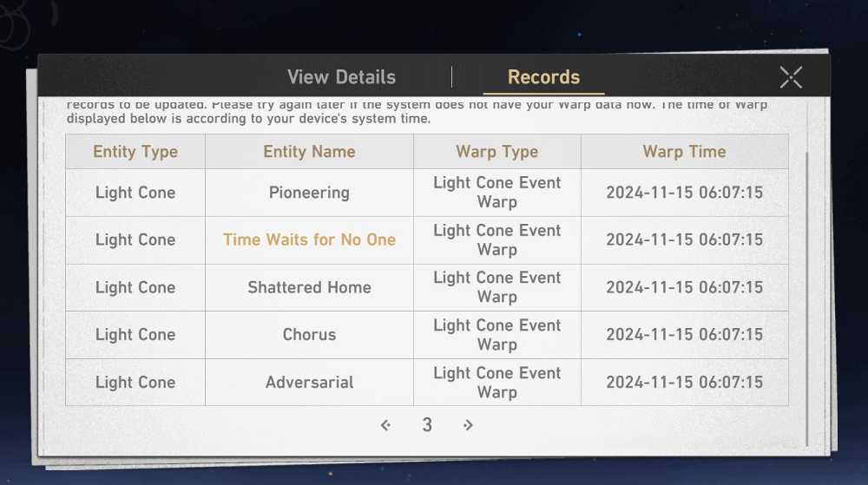Select the Pioneering entity name cell
868x485 pixels.
[309, 193]
